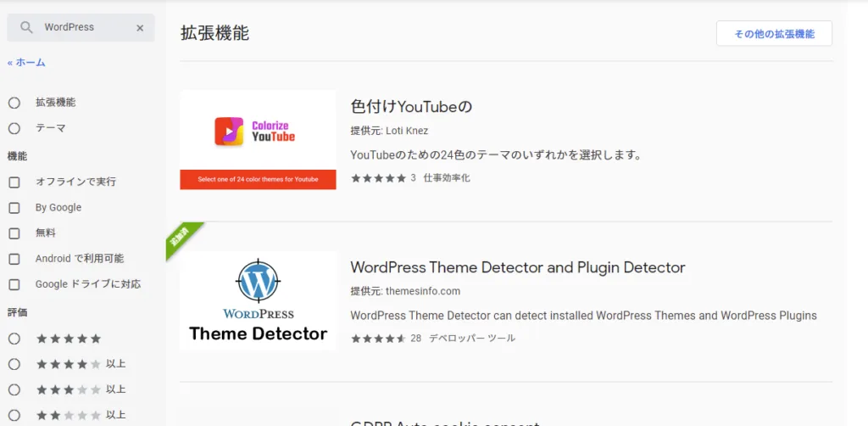Go back via ホーム link

click(26, 62)
